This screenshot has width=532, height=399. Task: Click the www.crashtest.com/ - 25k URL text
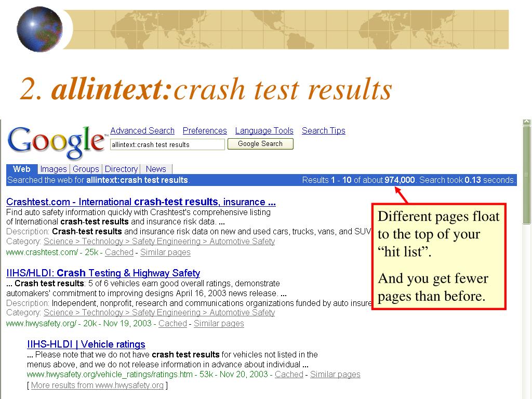[x=52, y=252]
